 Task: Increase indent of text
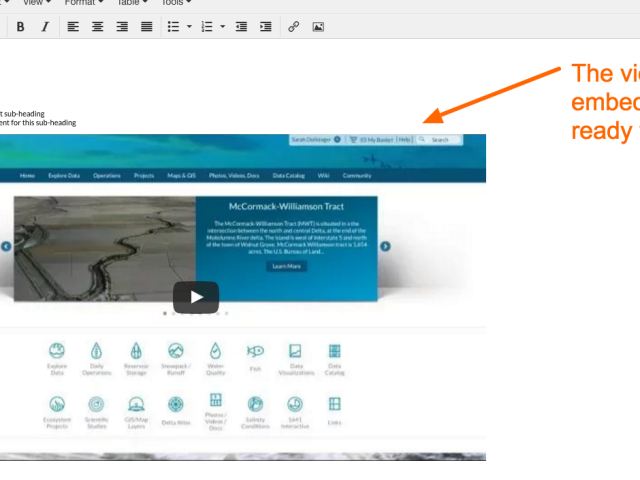(266, 27)
